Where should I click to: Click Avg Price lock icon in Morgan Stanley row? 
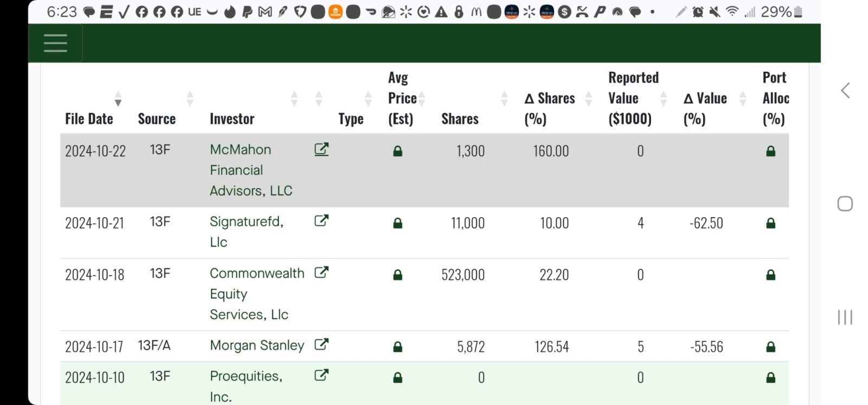(398, 346)
